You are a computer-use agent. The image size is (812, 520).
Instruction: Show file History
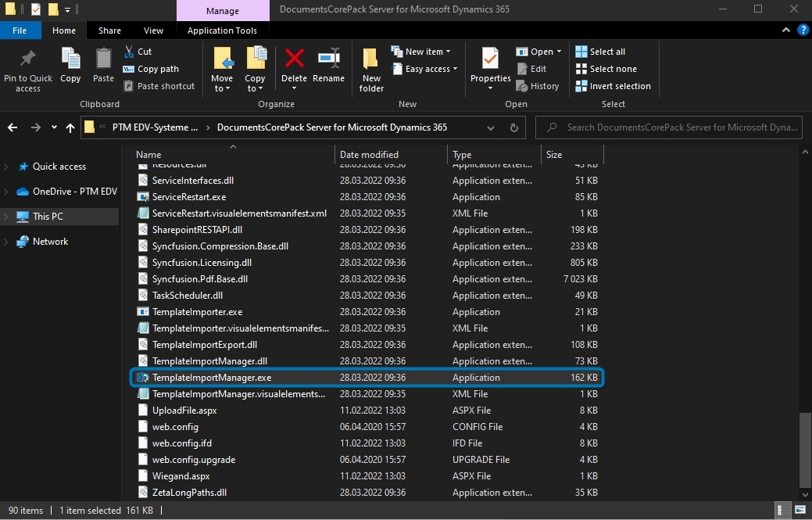click(538, 86)
